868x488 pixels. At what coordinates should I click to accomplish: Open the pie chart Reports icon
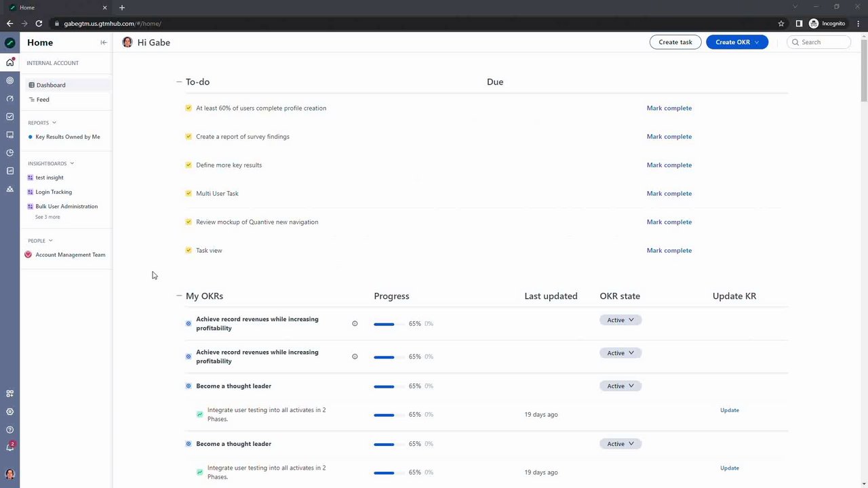(x=9, y=152)
